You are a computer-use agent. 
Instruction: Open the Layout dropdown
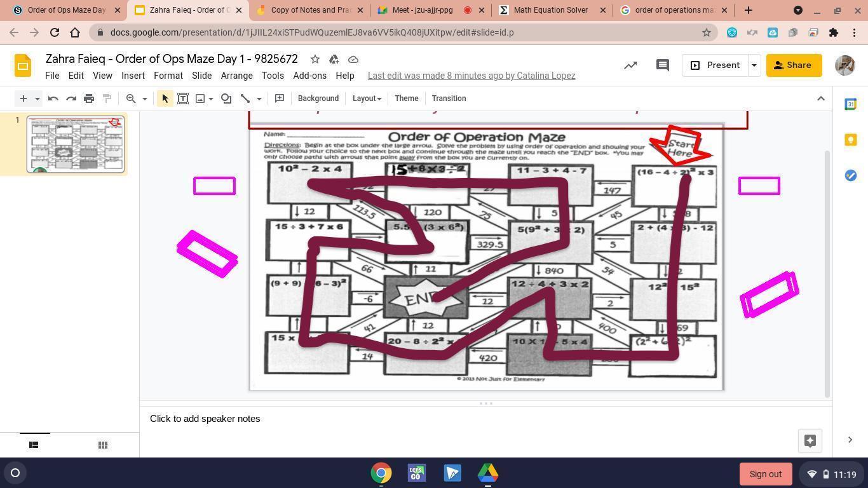pyautogui.click(x=367, y=98)
